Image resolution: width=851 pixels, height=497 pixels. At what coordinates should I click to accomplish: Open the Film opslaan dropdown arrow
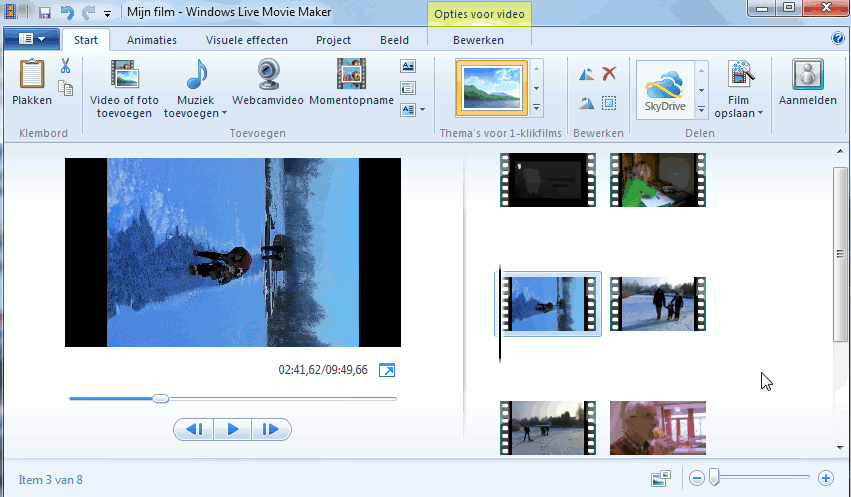760,113
